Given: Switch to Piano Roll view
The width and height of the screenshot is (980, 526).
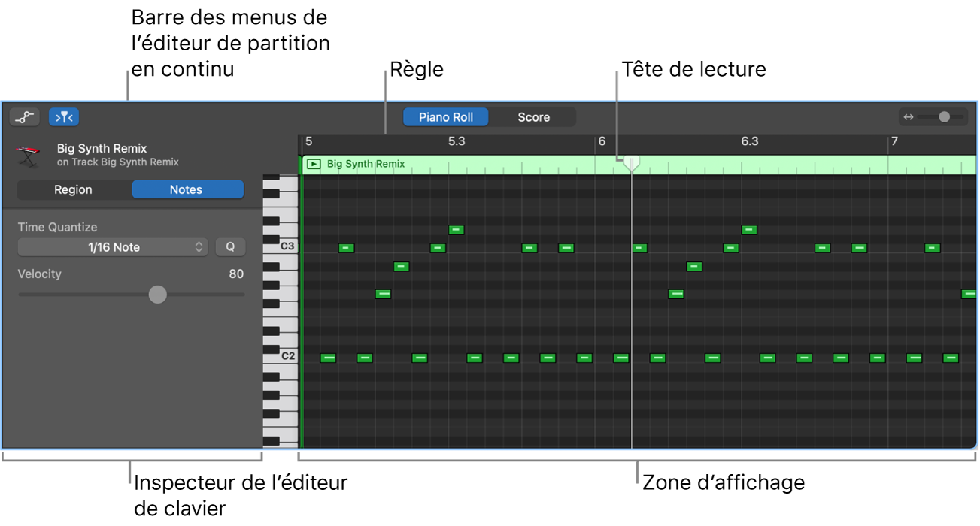Looking at the screenshot, I should click(445, 117).
